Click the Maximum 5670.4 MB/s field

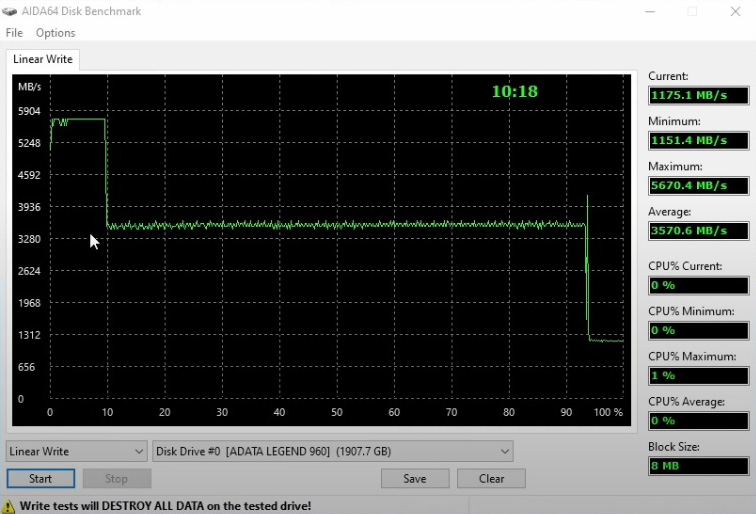click(698, 185)
